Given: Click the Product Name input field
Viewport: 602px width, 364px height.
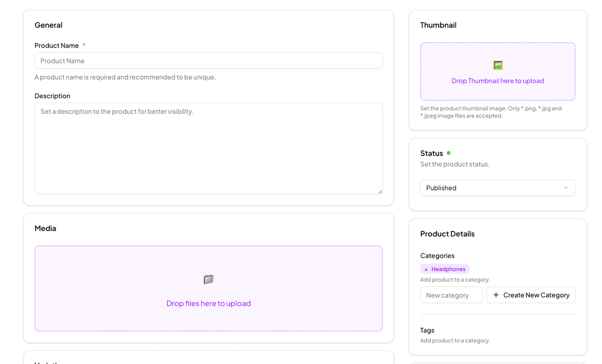Looking at the screenshot, I should tap(208, 60).
